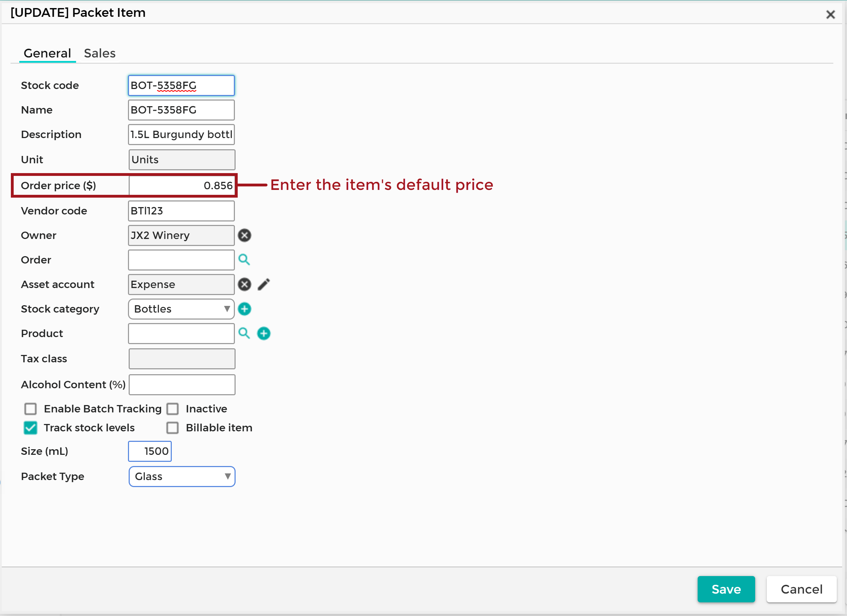
Task: Click the Asset account field Expense
Action: coord(182,285)
